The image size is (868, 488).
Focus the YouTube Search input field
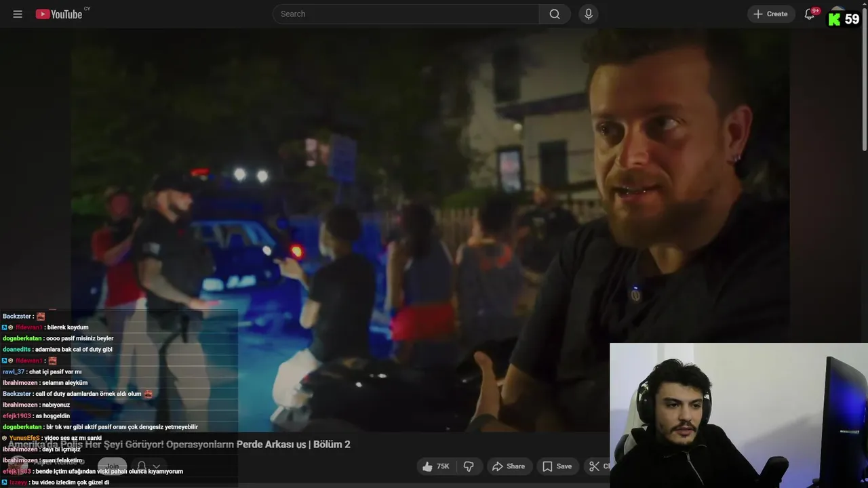pyautogui.click(x=406, y=14)
